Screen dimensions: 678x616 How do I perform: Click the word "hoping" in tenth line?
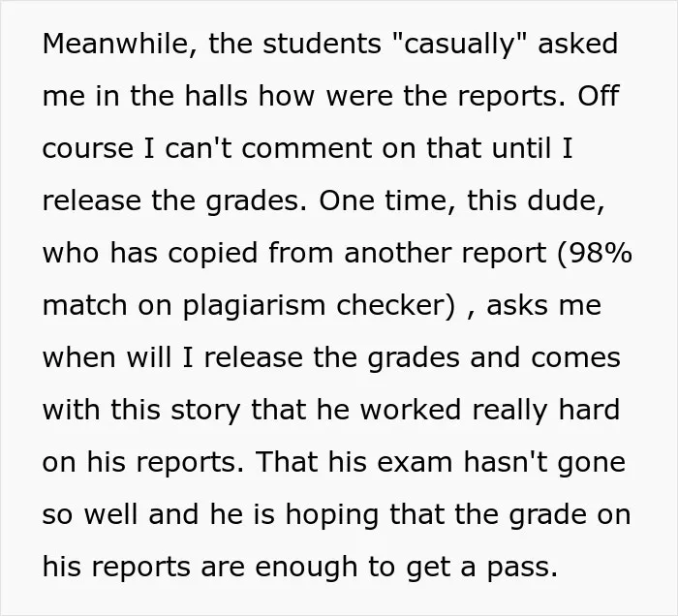coord(331,515)
